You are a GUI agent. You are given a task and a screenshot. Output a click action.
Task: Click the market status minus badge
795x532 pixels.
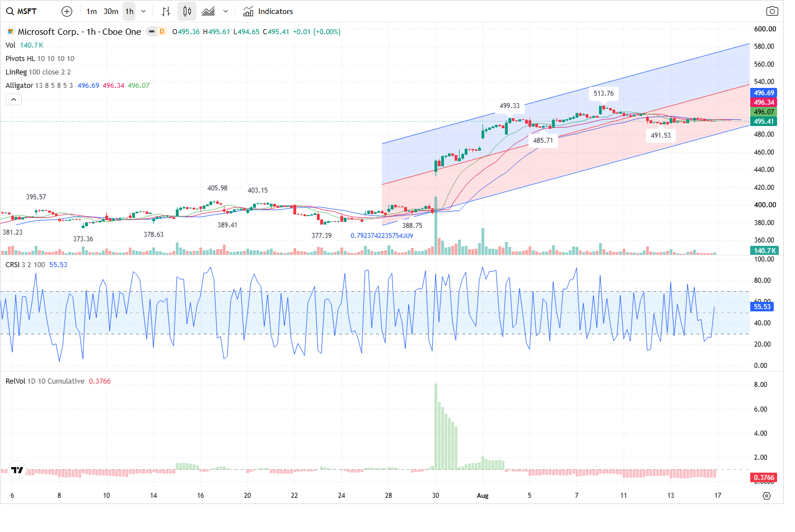(151, 32)
